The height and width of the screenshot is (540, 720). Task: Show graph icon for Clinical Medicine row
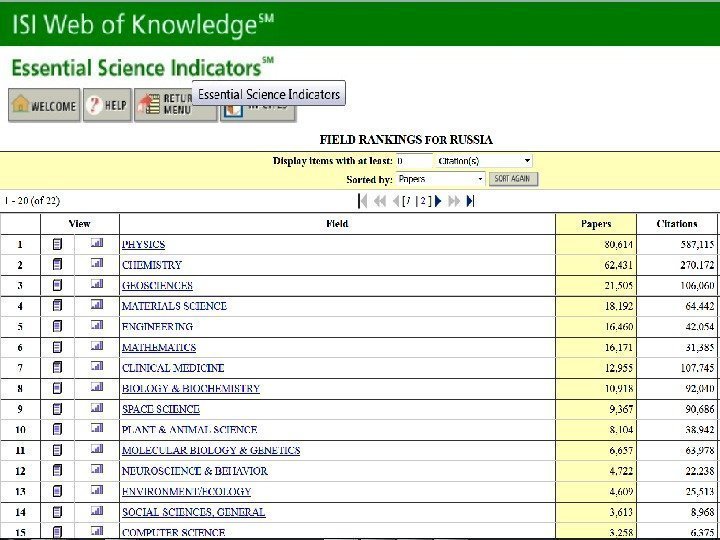tap(97, 366)
